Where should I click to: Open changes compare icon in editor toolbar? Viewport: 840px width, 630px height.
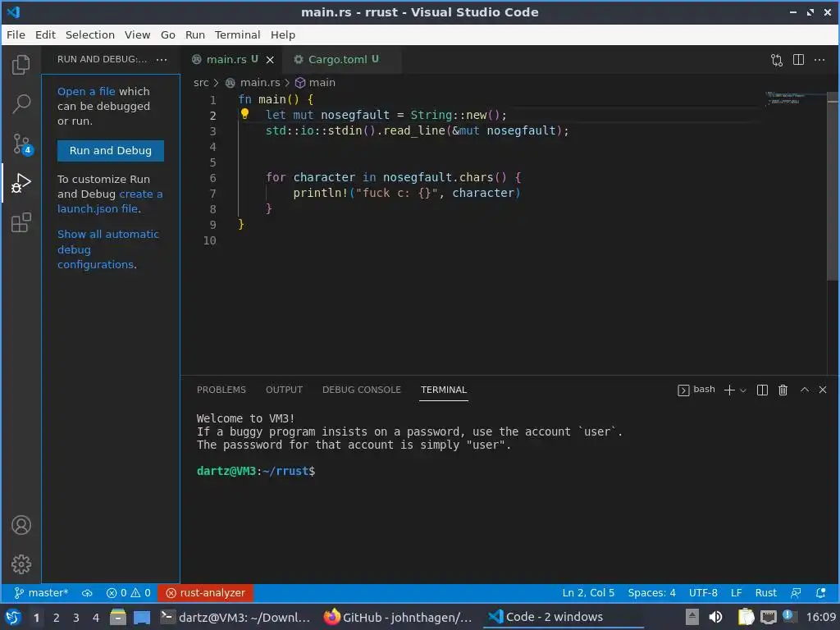pos(777,60)
